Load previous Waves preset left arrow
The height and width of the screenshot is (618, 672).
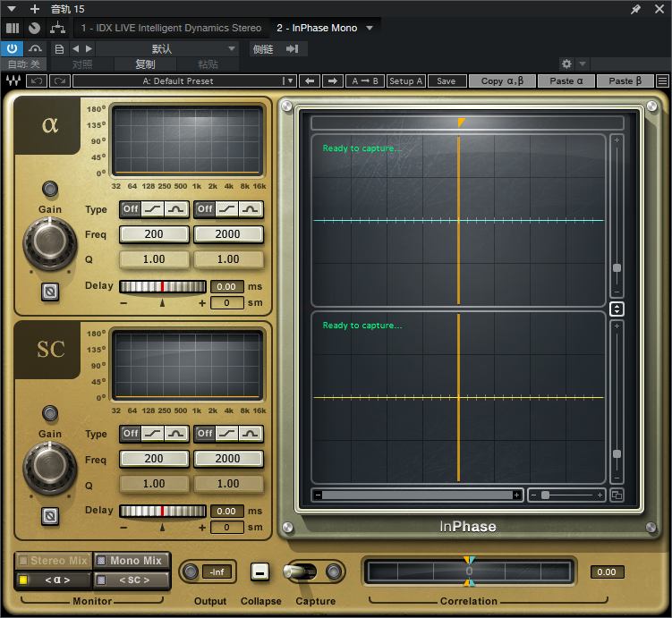coord(310,81)
